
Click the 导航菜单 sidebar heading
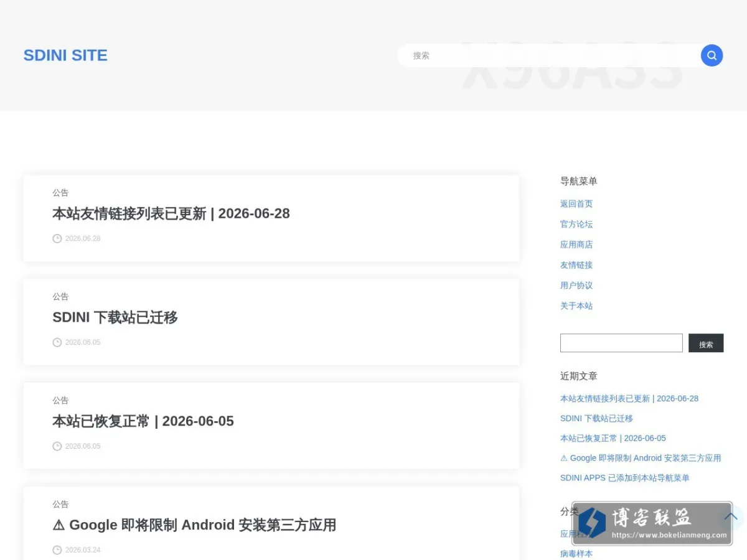pos(579,181)
